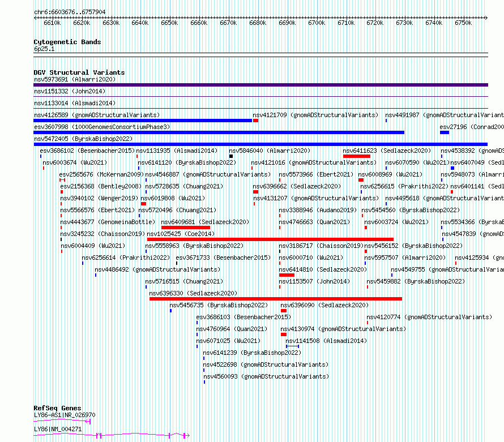Image resolution: width=504 pixels, height=442 pixels.
Task: Open nsv4486492 (gnomADStructuralVariants) label
Action: (157, 269)
